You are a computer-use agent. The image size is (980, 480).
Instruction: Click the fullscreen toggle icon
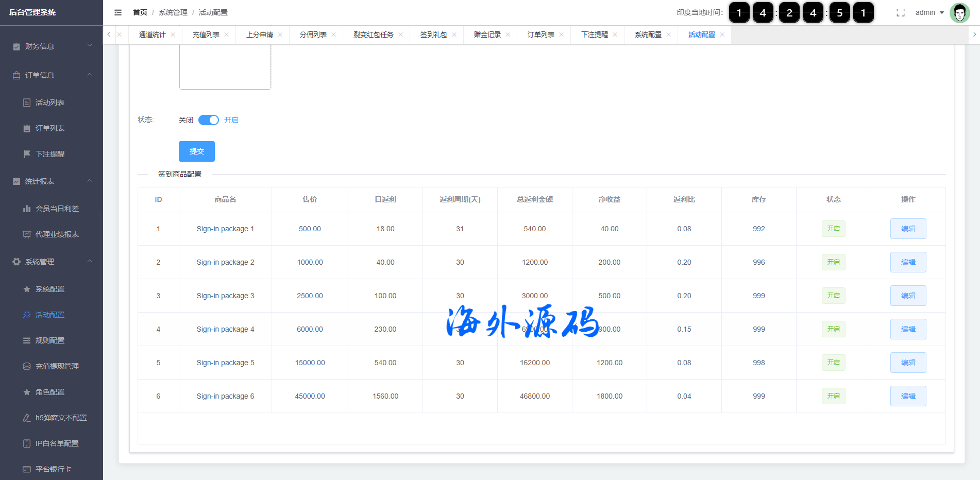point(900,12)
